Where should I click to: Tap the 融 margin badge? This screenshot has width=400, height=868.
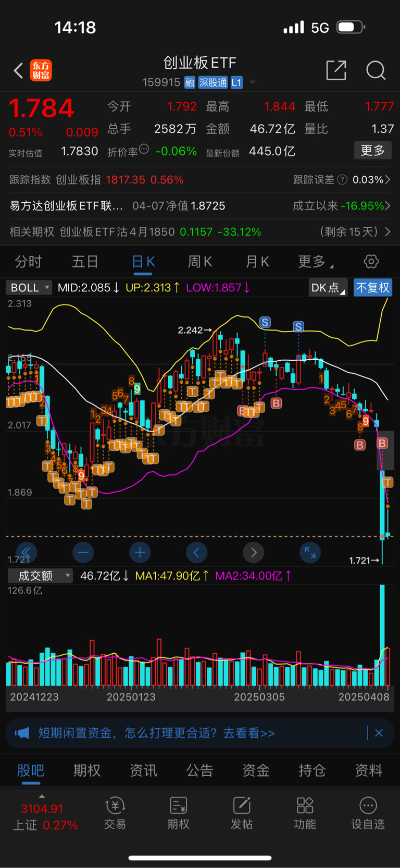coord(190,82)
